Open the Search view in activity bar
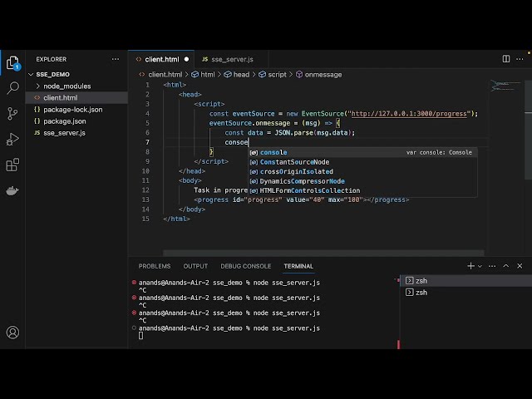 coord(13,88)
